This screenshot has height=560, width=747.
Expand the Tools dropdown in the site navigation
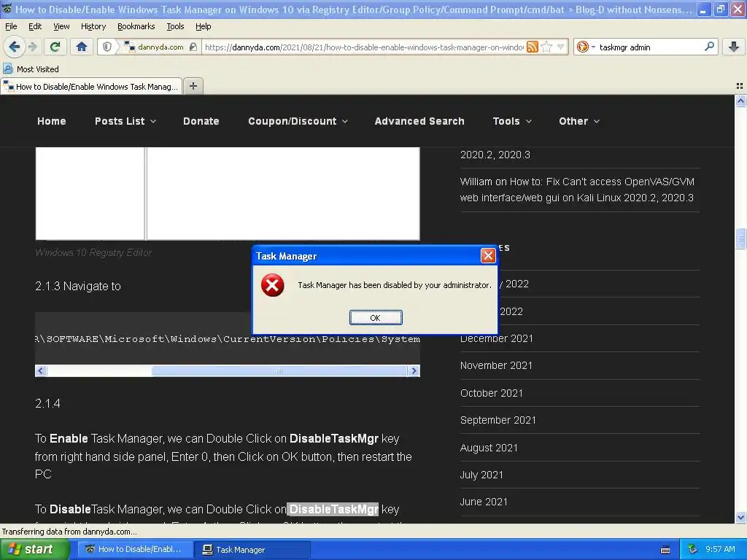(x=512, y=121)
